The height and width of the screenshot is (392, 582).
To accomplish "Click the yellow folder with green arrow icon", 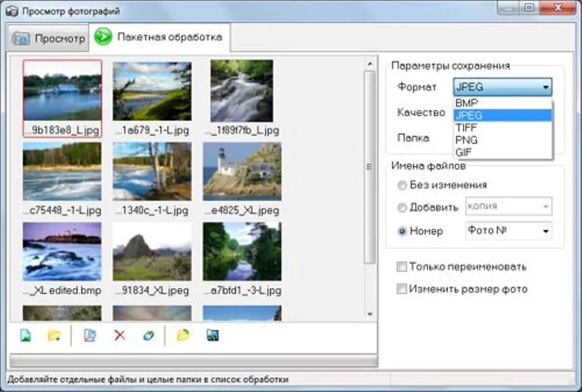I will click(183, 336).
